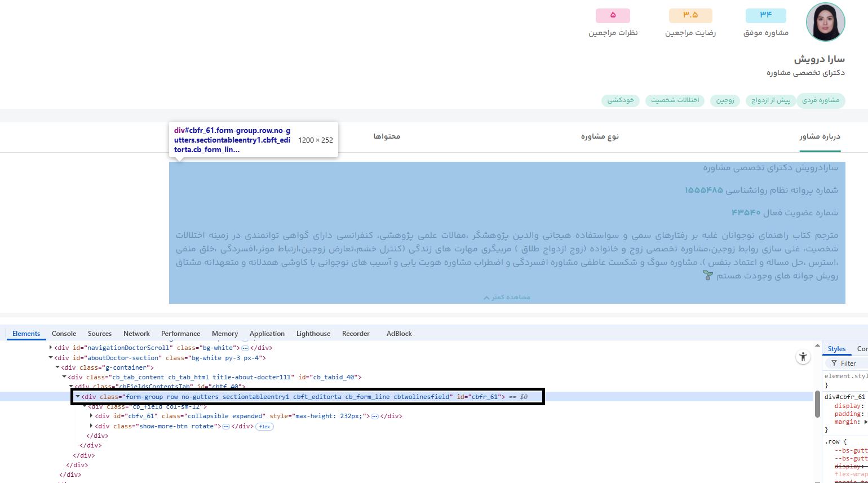This screenshot has height=483, width=868.
Task: Collapse the aboutDoctor-section node
Action: point(51,358)
